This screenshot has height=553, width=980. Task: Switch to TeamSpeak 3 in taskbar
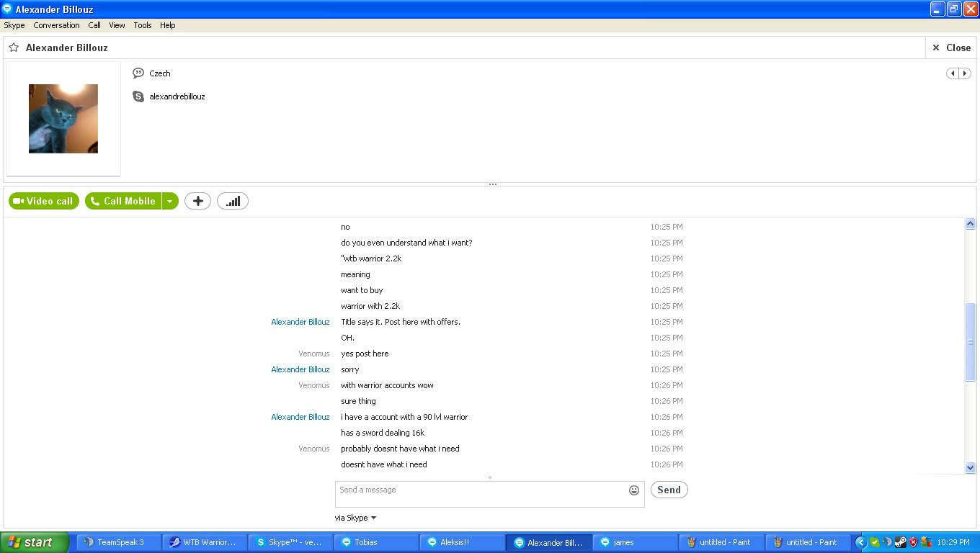119,542
